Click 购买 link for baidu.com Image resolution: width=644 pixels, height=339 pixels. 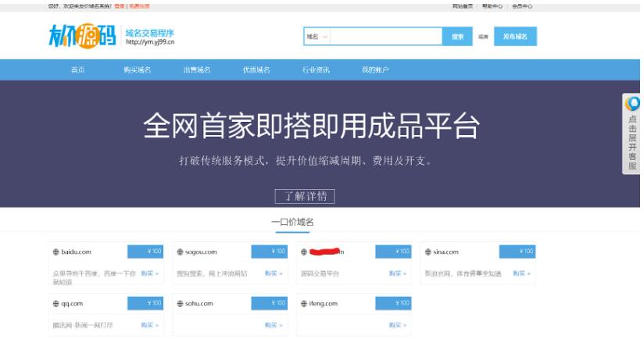tap(149, 274)
